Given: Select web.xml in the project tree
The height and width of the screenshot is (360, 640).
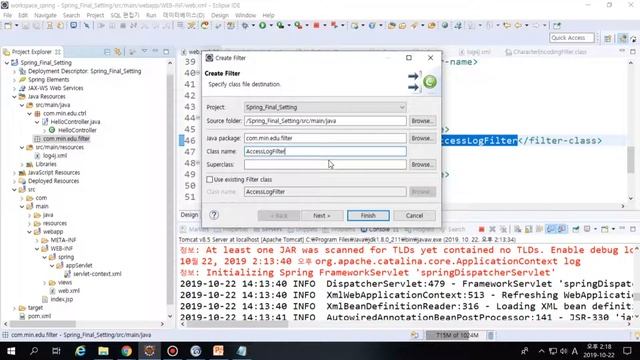Looking at the screenshot, I should (69, 291).
